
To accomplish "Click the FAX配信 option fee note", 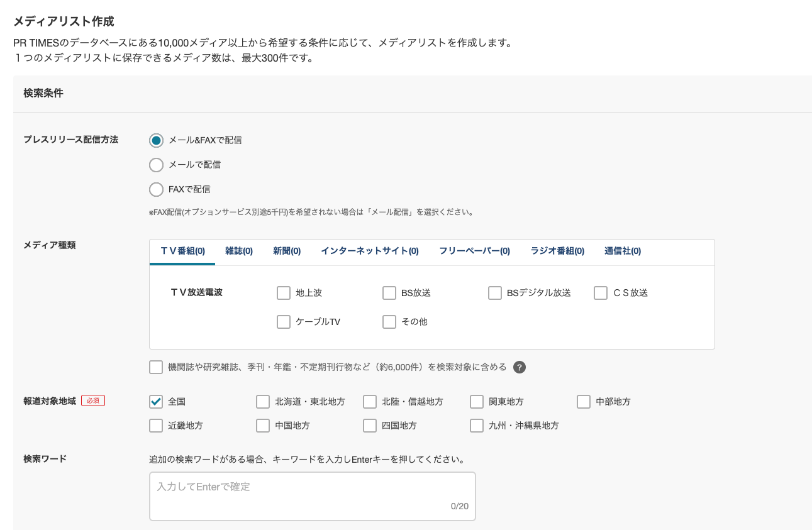I will point(311,213).
